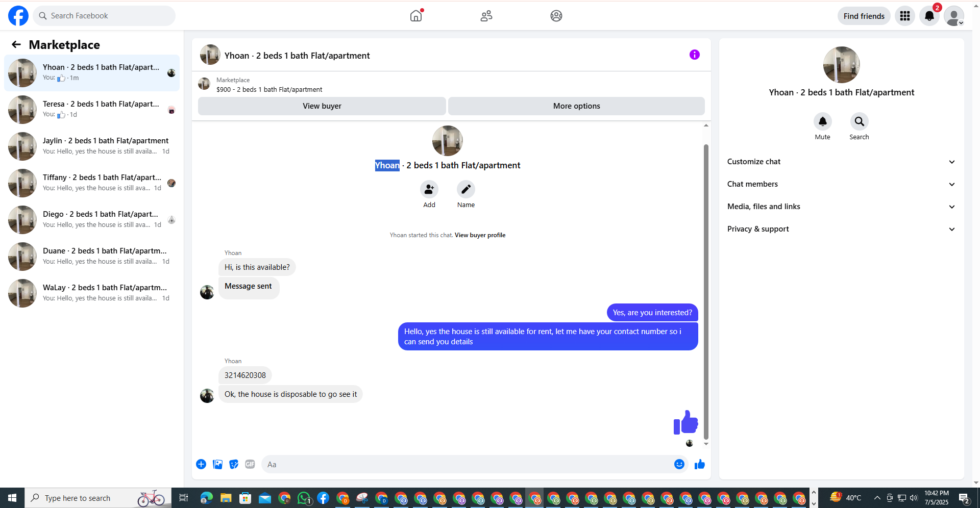Open Microsoft Store from taskbar
Viewport: 980px width, 508px height.
(x=246, y=498)
